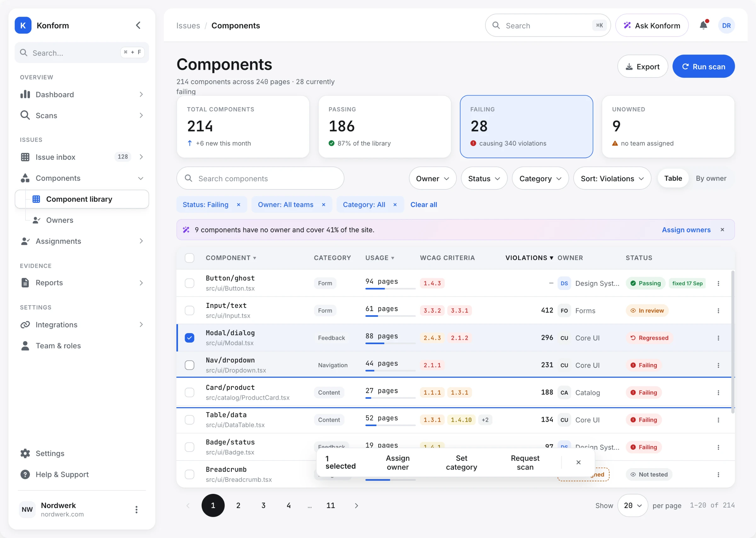Go to next page arrow

pos(356,506)
